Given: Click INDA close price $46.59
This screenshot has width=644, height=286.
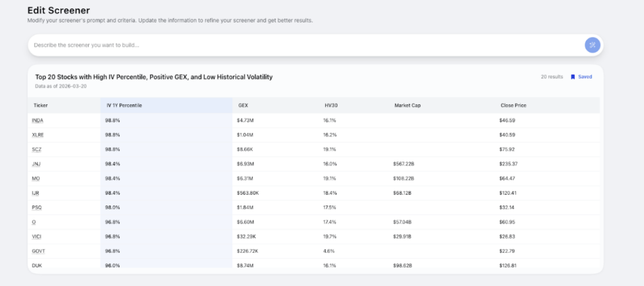Looking at the screenshot, I should 507,121.
